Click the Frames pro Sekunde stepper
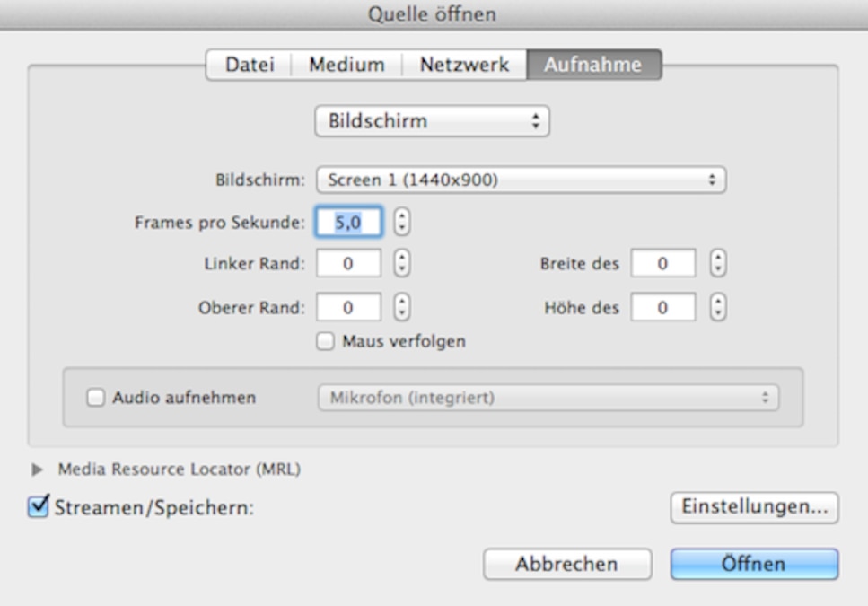 pos(402,221)
